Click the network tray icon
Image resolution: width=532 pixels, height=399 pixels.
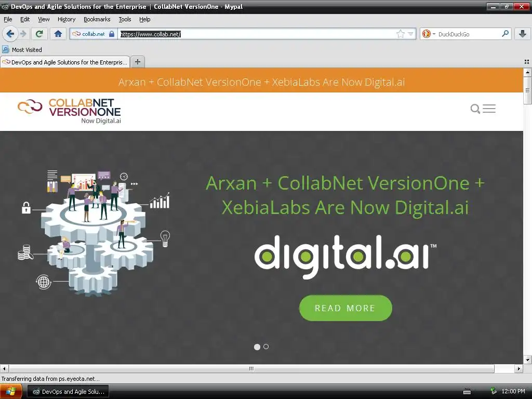click(494, 391)
